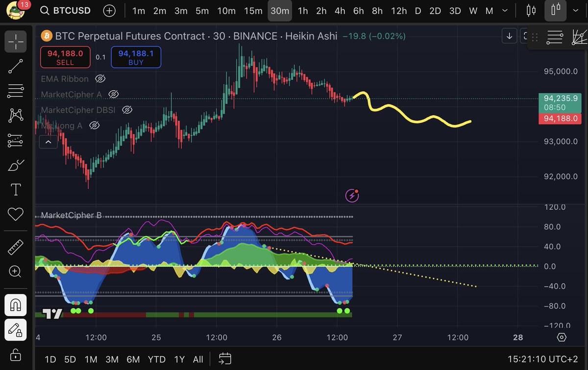Set date range to All
The image size is (588, 370).
coord(198,359)
